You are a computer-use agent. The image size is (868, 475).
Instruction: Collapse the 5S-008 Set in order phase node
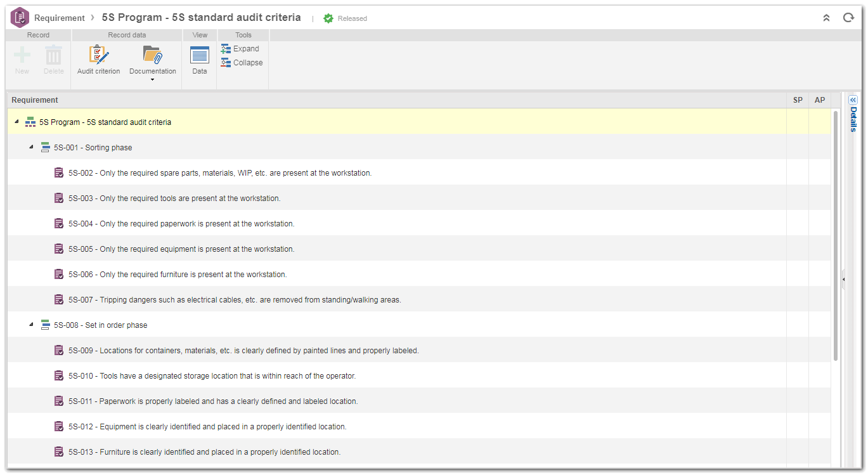click(x=31, y=325)
